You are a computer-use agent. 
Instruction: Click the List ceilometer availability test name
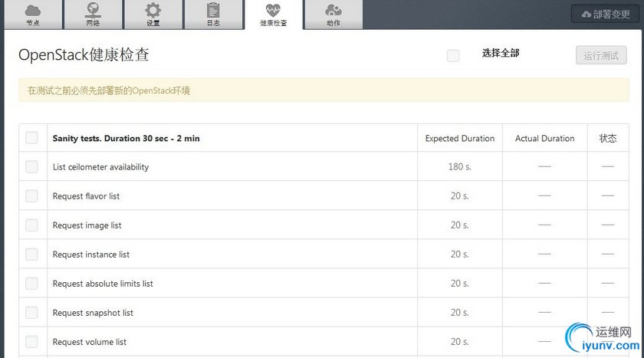click(x=100, y=167)
